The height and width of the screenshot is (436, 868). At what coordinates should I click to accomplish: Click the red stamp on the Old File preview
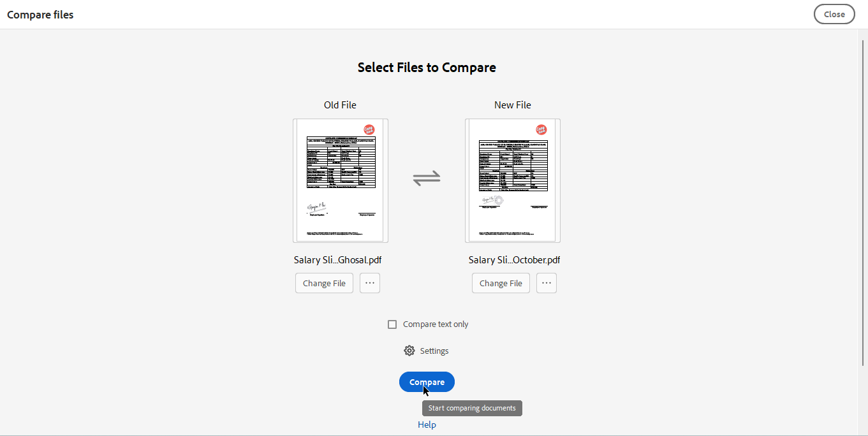point(371,129)
